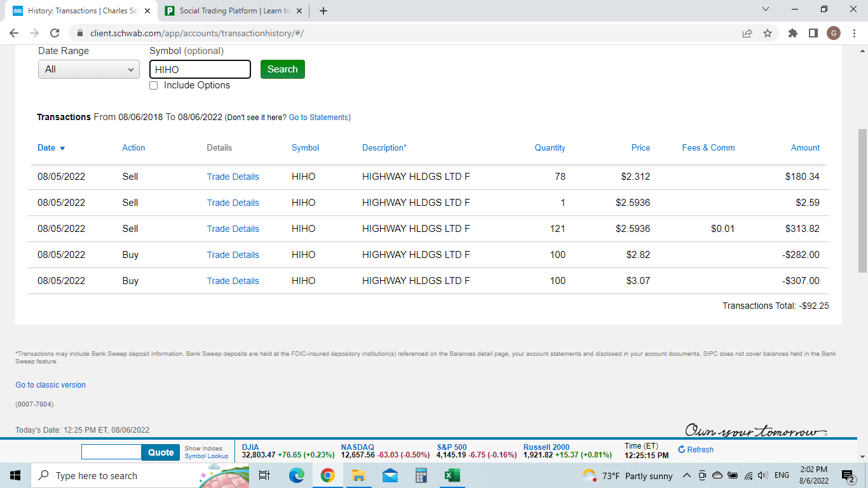The height and width of the screenshot is (488, 868).
Task: Click the share page icon in address bar
Action: 747,33
